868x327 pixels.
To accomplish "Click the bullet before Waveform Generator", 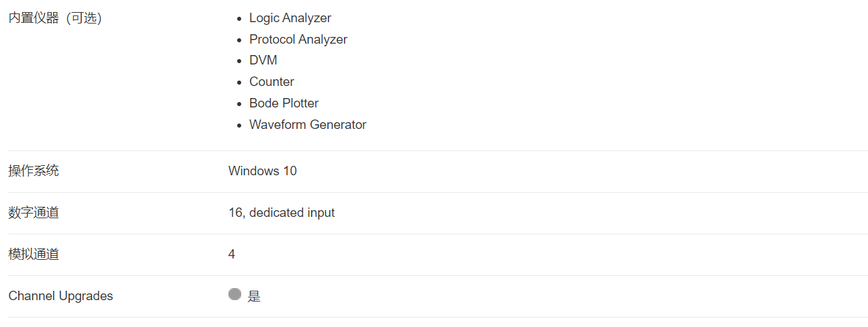I will tap(240, 125).
